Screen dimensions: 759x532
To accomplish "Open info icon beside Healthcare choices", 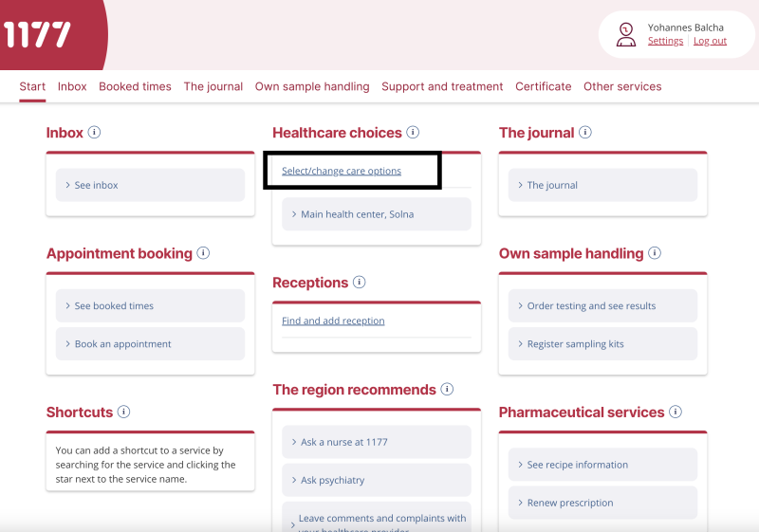I will 413,133.
